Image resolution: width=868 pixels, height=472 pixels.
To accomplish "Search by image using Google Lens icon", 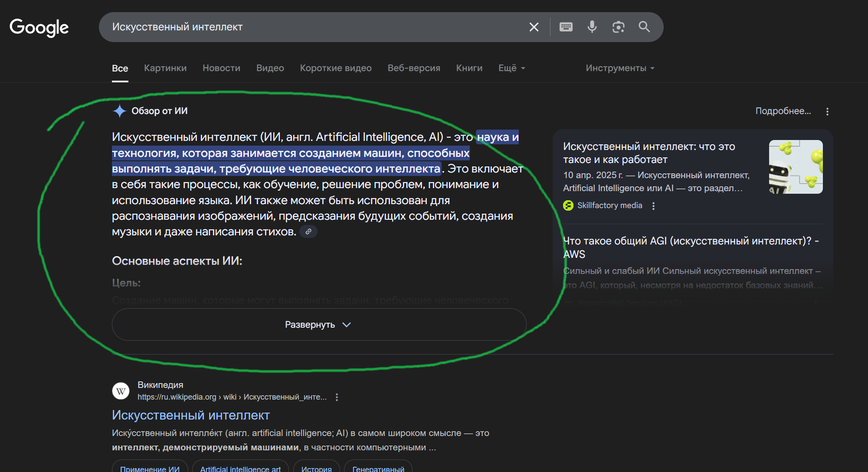I will point(618,27).
